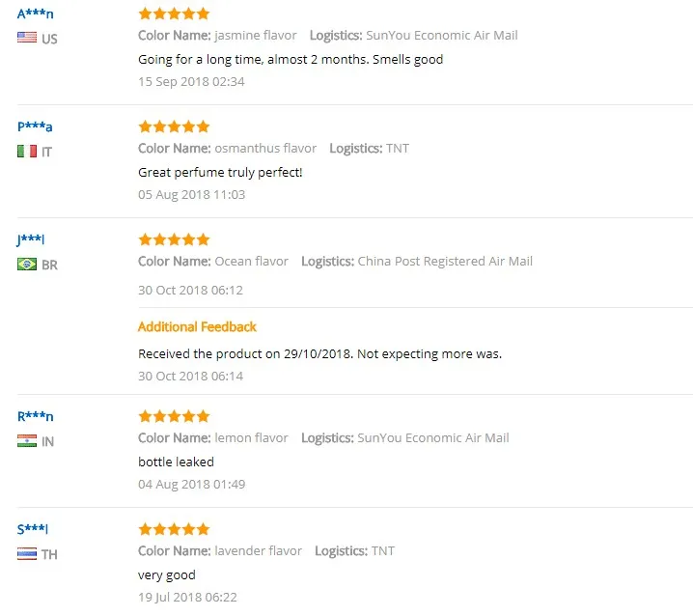
Task: Open reviewer P***a profile
Action: (x=35, y=126)
